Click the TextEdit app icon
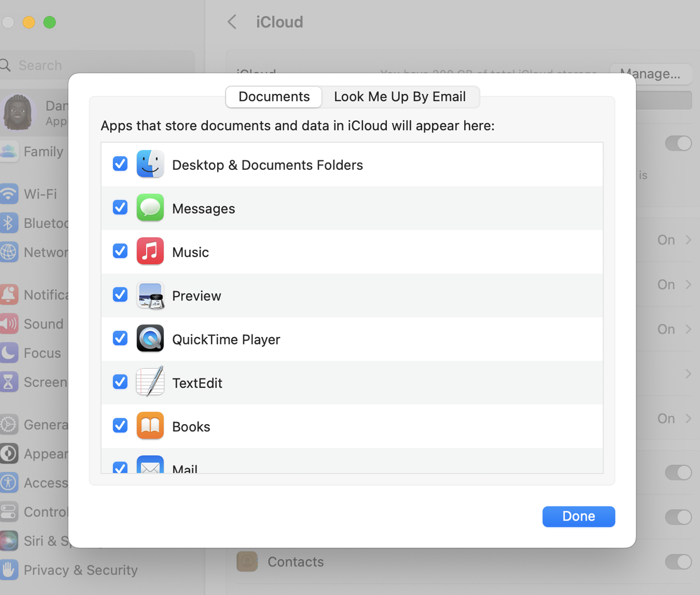The width and height of the screenshot is (700, 595). 150,382
